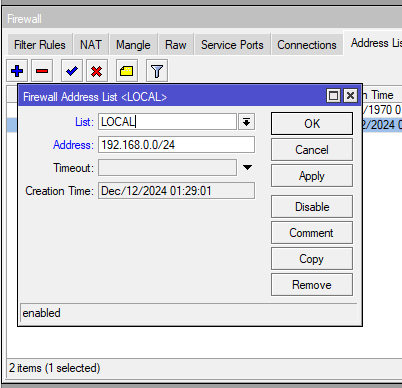Screen dimensions: 402x388
Task: Disable entry with the red X icon
Action: tap(97, 71)
